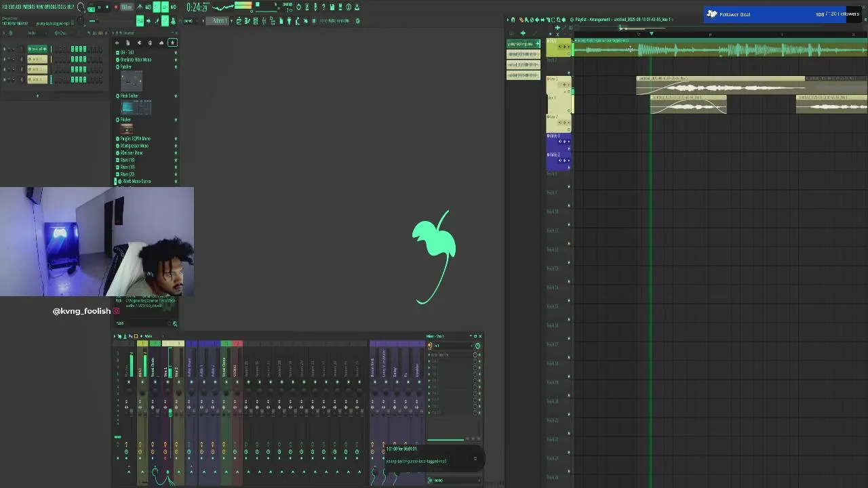
Task: Click the Patcher preset thumbnail
Action: [132, 81]
